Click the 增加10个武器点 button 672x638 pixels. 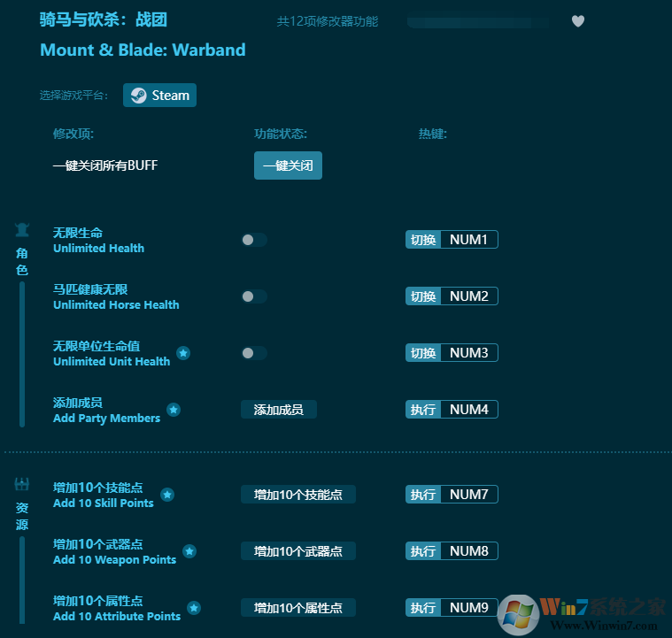point(297,550)
